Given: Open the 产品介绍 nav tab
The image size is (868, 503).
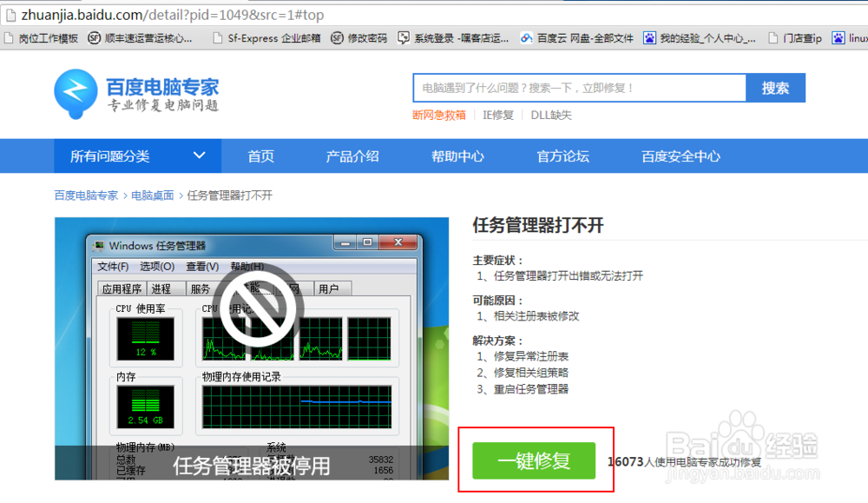Looking at the screenshot, I should [352, 156].
